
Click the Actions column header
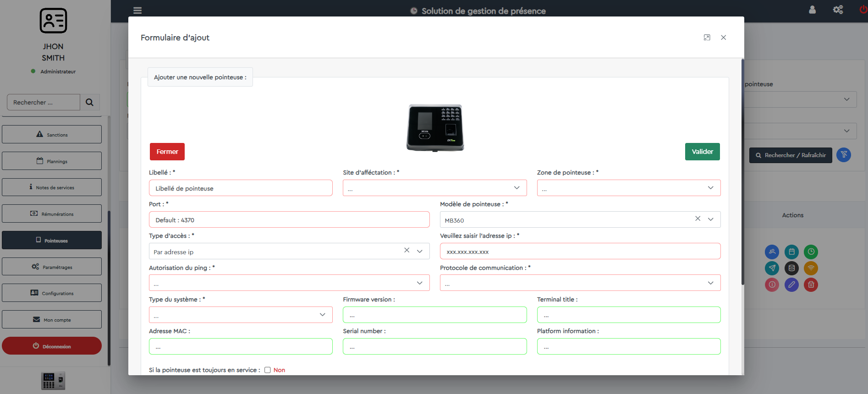point(792,215)
